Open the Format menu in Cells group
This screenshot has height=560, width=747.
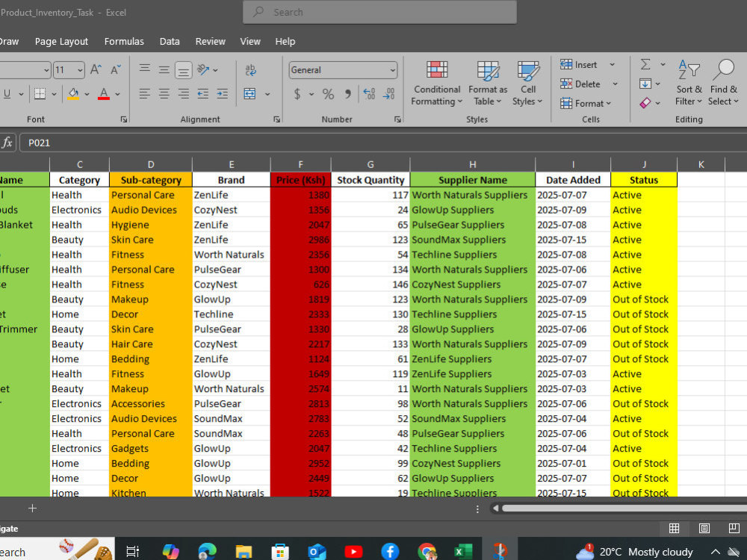(586, 103)
